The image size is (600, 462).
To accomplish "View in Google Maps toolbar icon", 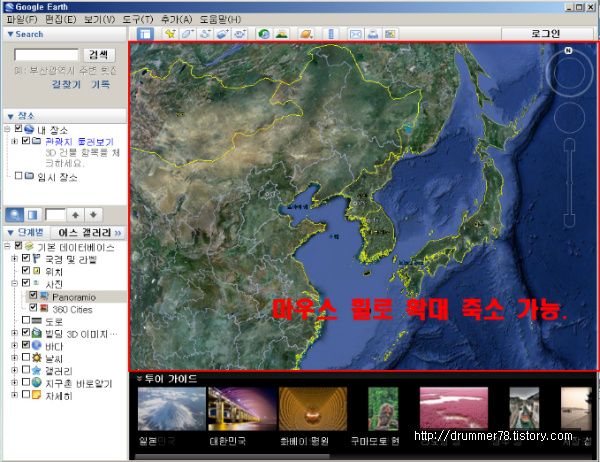I will pos(390,34).
